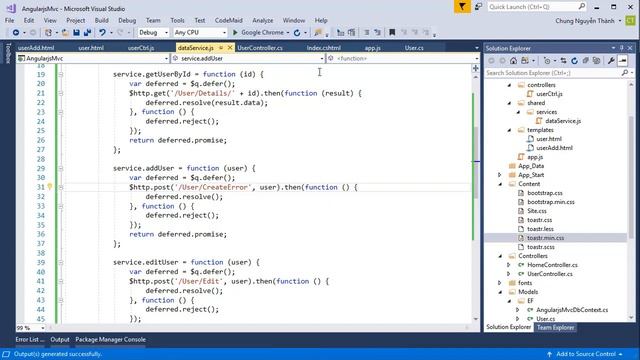Open Find in Files from the main toolbar
640x360 pixels.
point(318,32)
